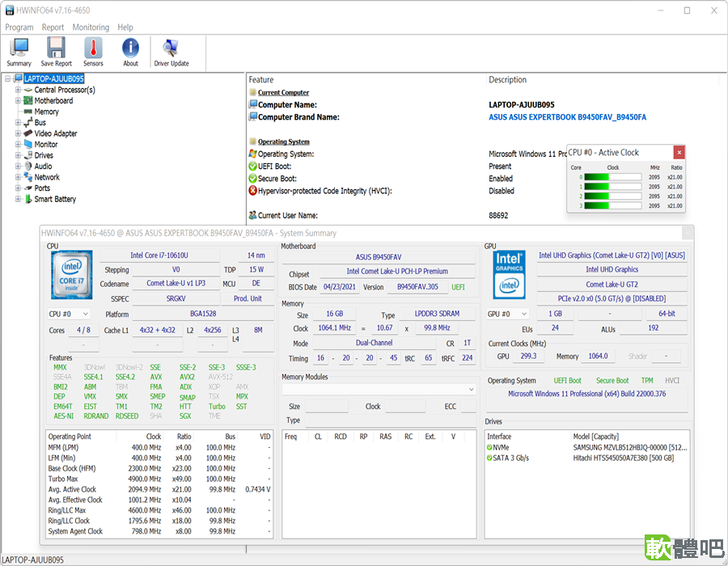
Task: Click the Windows 11 Professional build text
Action: (x=587, y=394)
